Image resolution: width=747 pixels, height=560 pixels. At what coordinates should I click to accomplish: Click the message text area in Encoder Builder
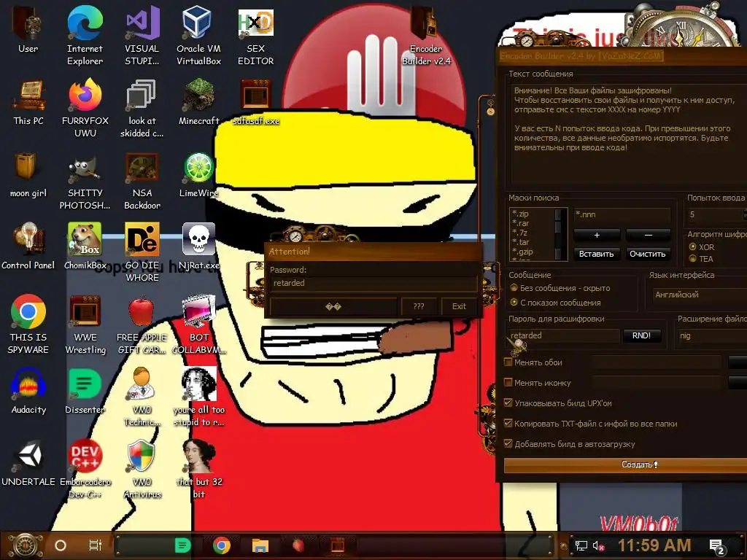tap(628, 135)
